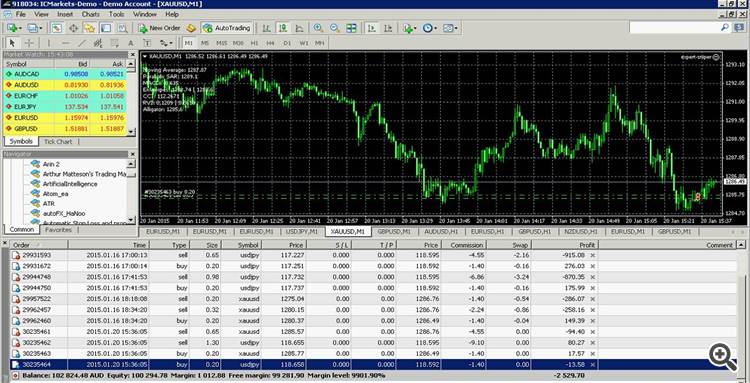The image size is (750, 383).
Task: Select the Text Label tool
Action: tap(147, 43)
